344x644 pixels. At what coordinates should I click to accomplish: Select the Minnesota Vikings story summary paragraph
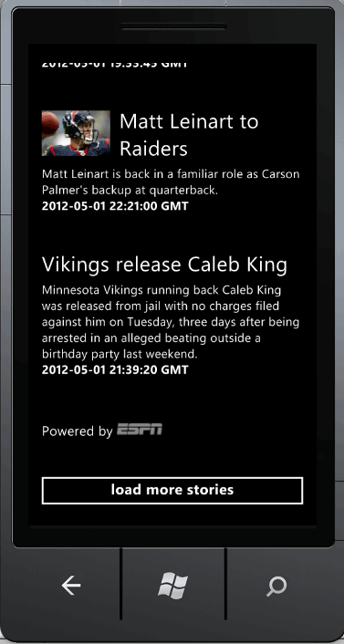click(x=171, y=322)
